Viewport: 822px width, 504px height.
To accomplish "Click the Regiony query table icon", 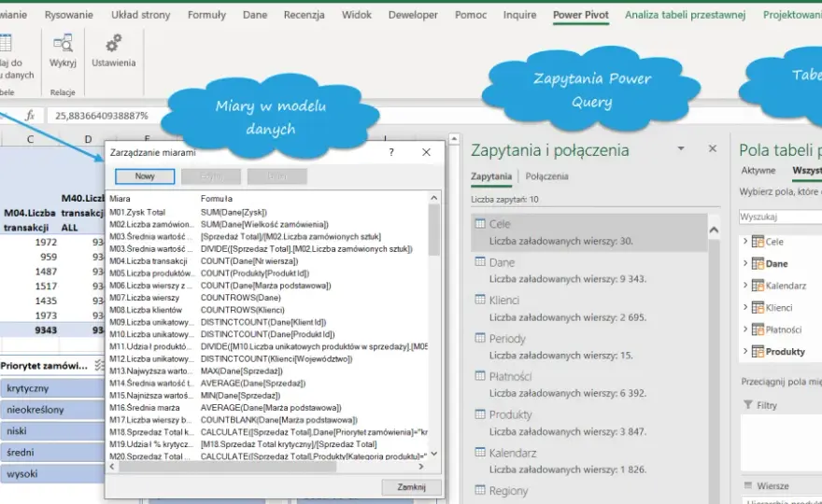I will click(480, 490).
